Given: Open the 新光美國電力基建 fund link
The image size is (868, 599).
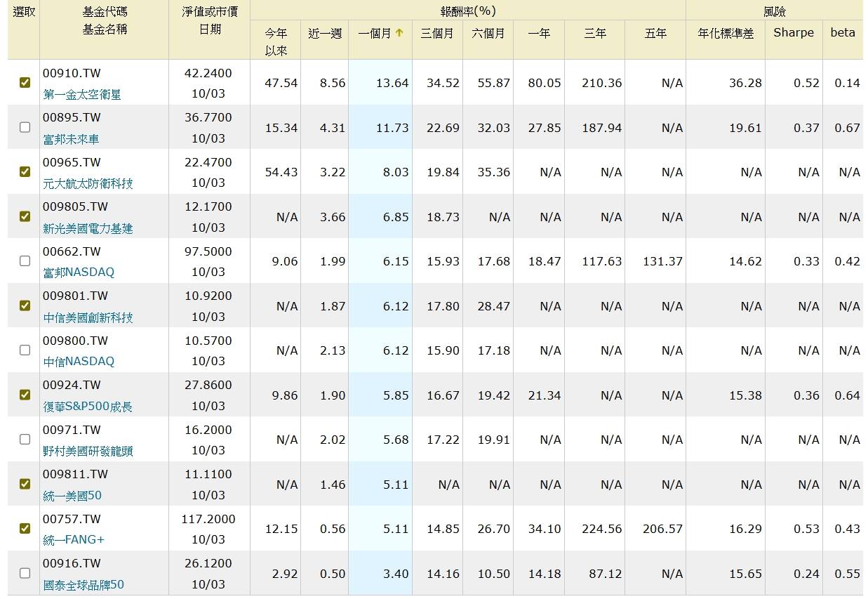Looking at the screenshot, I should click(x=88, y=228).
